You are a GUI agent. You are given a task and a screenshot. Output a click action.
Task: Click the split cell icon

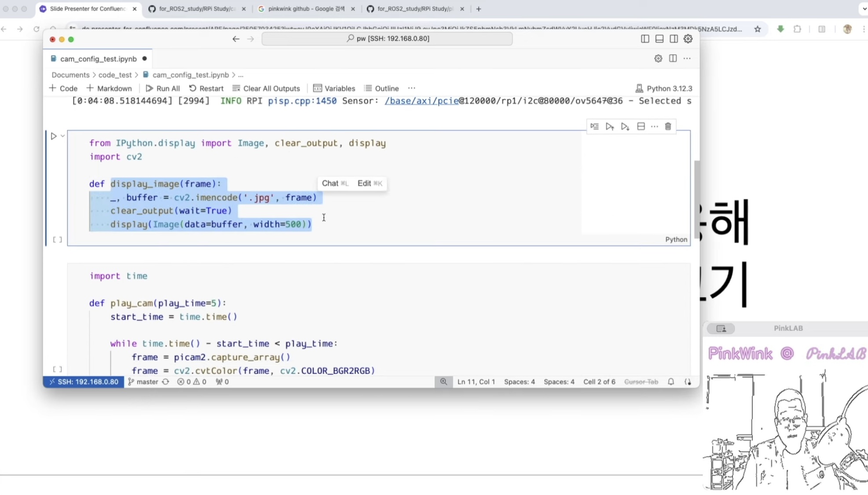click(x=641, y=127)
